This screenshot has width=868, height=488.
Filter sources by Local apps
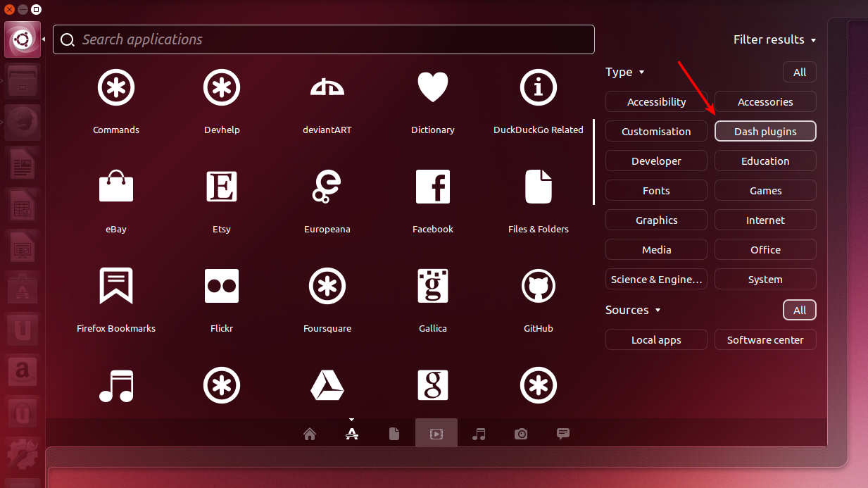656,339
